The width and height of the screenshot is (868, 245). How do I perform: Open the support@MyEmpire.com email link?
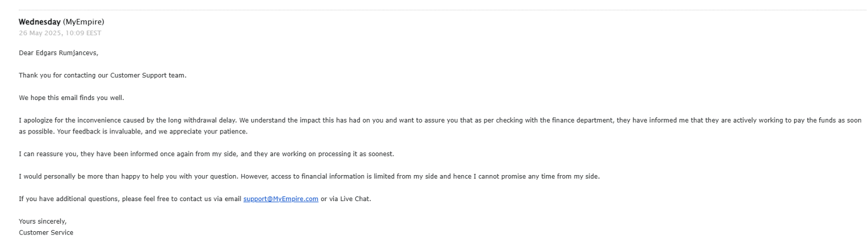pyautogui.click(x=281, y=199)
